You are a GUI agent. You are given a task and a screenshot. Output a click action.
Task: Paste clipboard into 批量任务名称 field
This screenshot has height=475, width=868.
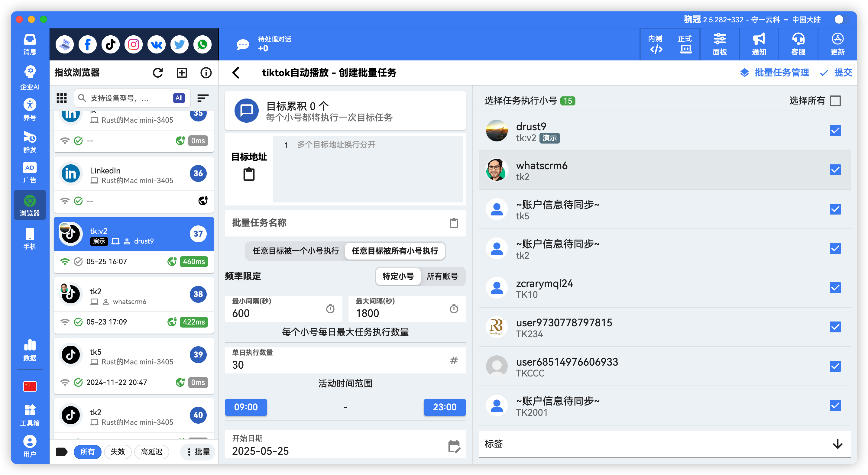(454, 223)
